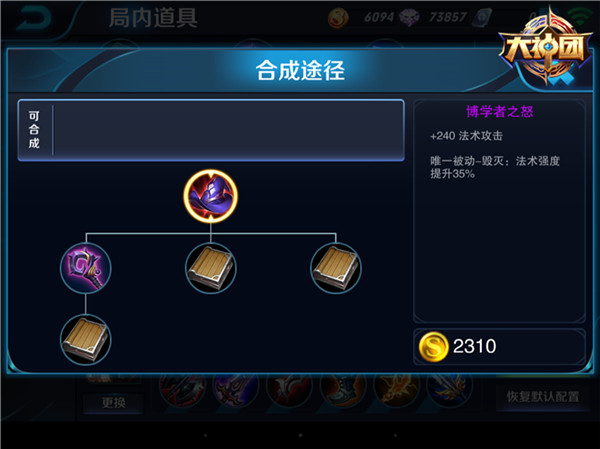
Task: Tap the spell book below the staff
Action: coord(86,340)
